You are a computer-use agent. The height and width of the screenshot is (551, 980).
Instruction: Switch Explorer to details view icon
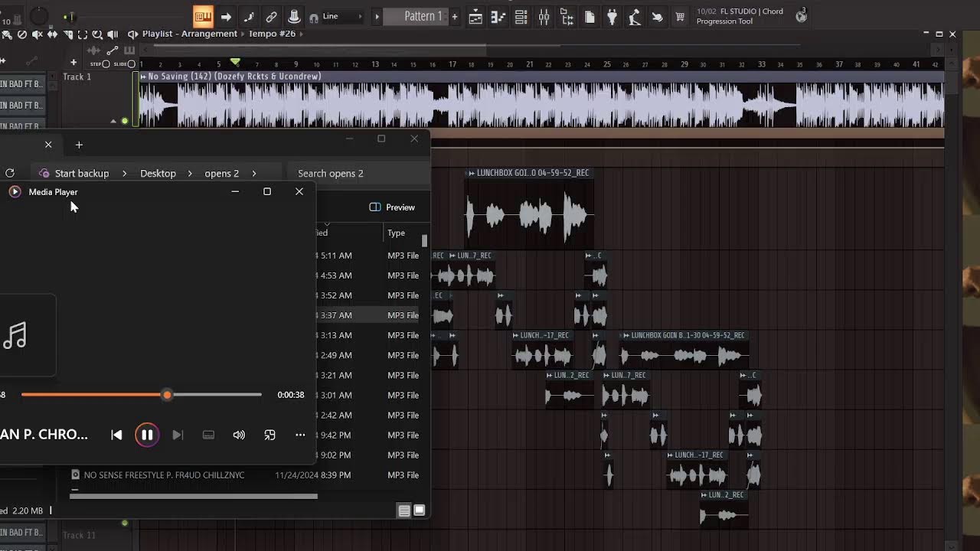[404, 511]
